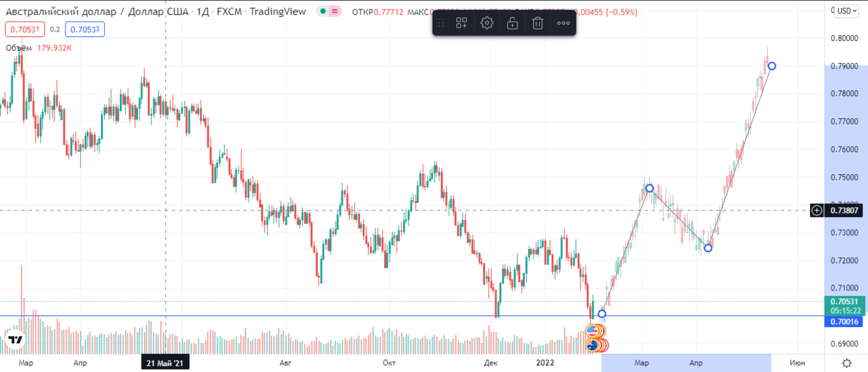
Task: Open drawing settings gear icon
Action: click(x=487, y=23)
